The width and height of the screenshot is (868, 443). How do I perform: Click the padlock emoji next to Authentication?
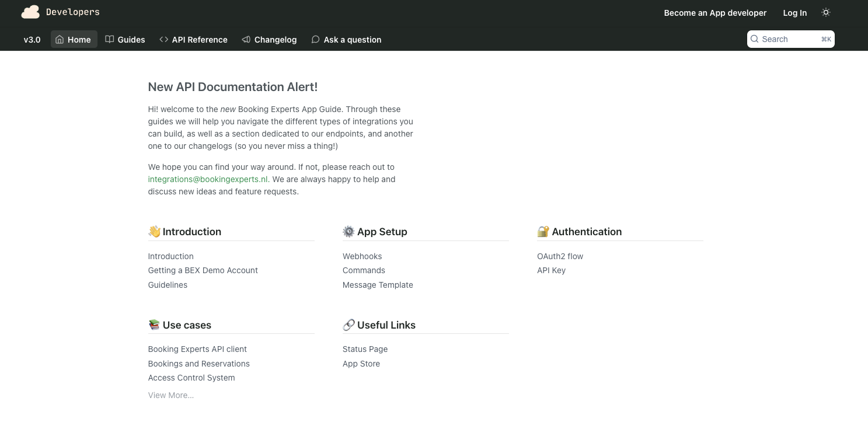click(x=543, y=231)
